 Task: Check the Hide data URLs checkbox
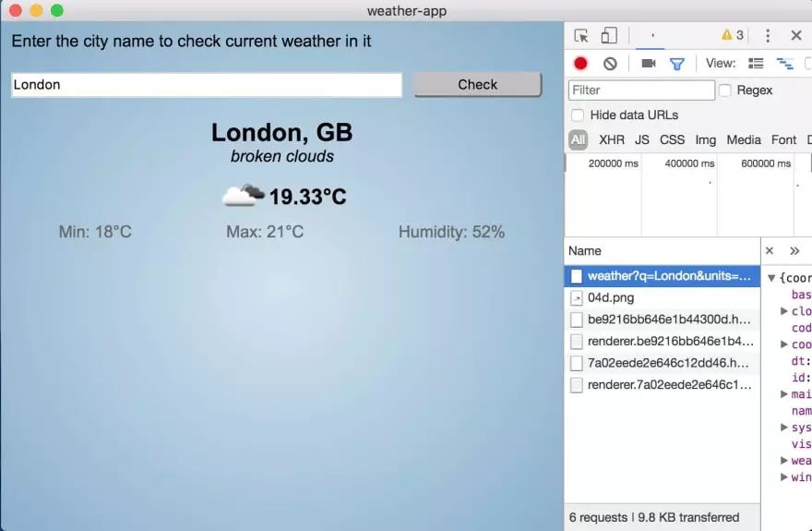578,115
